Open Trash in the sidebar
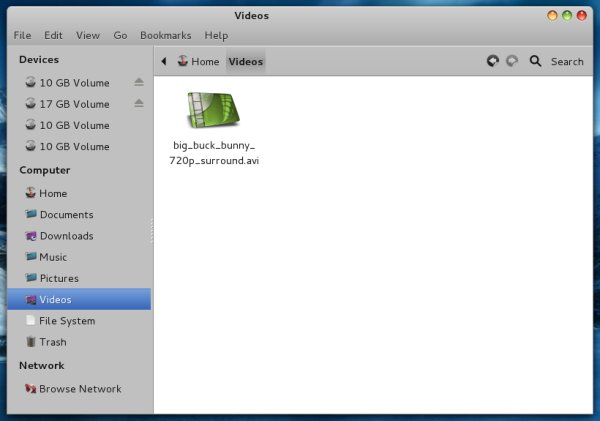Image resolution: width=600 pixels, height=421 pixels. (79, 342)
